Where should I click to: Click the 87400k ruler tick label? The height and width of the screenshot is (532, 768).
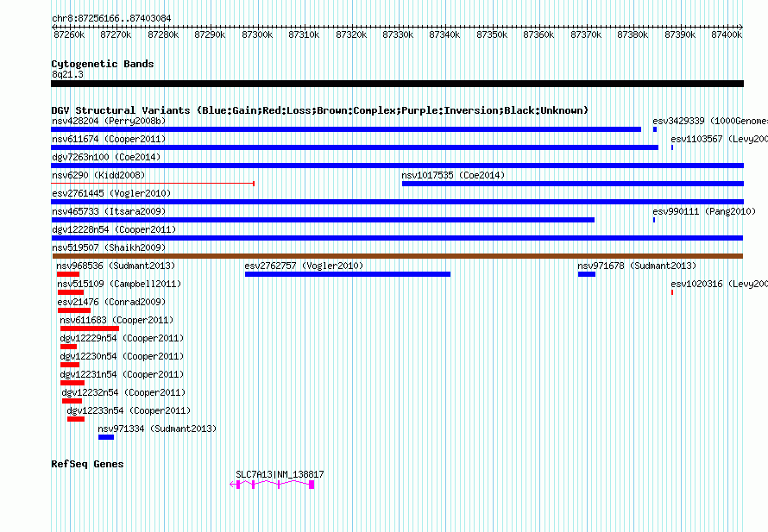727,34
